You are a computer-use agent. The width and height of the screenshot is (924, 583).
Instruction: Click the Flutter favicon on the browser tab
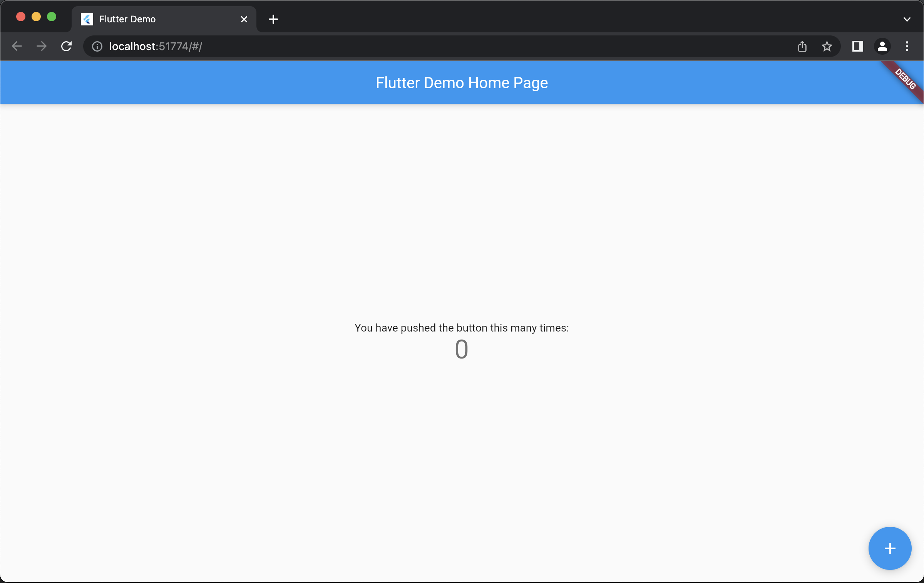point(87,19)
